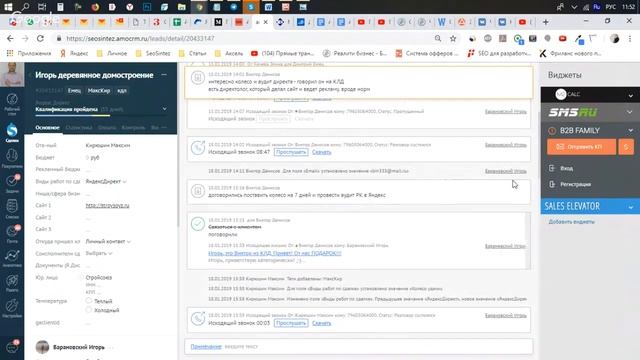
Task: Open the Яндекс bookmark
Action: [74, 53]
